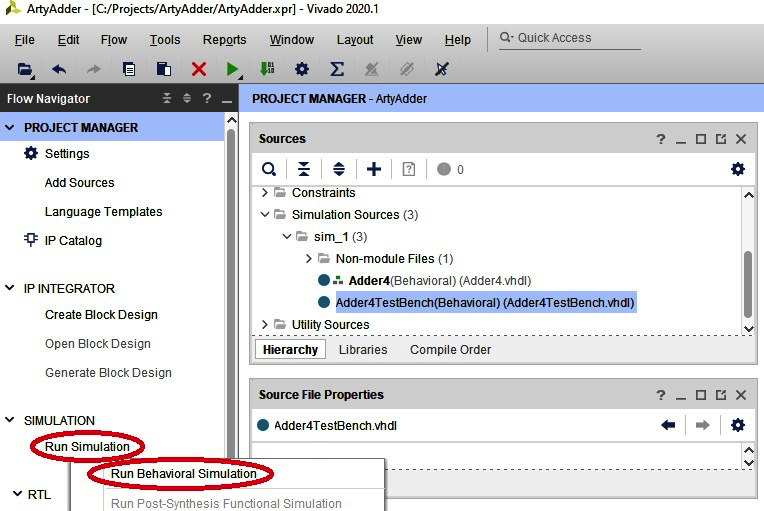Expand the Constraints folder
764x511 pixels.
[265, 193]
